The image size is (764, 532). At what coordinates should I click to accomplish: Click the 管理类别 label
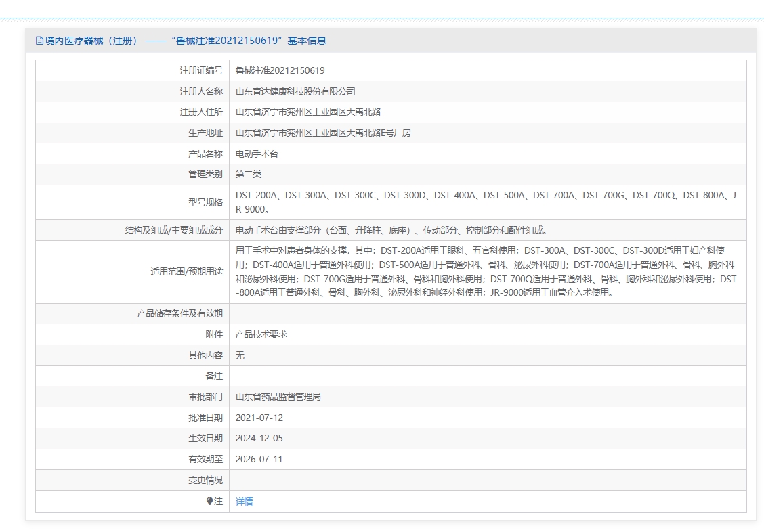206,174
